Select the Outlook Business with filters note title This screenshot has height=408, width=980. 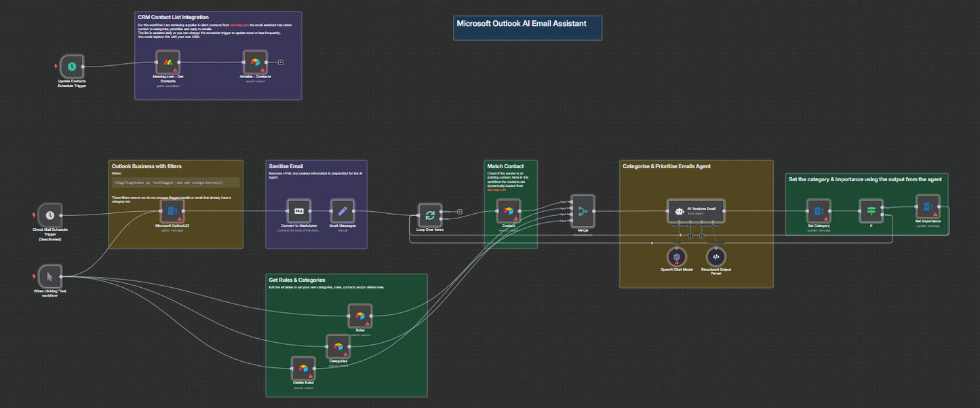[x=146, y=166]
